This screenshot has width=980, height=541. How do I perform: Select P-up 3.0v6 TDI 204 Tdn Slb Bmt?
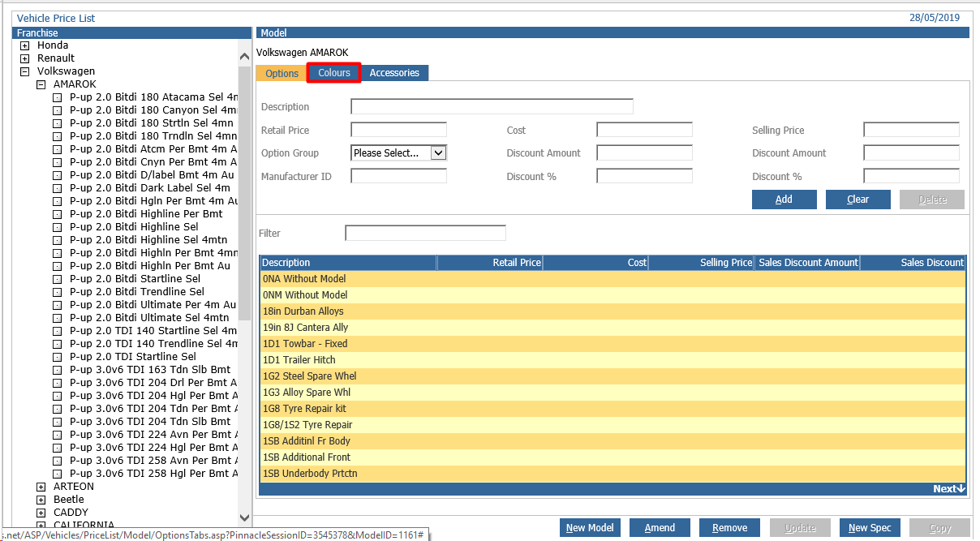tap(150, 422)
